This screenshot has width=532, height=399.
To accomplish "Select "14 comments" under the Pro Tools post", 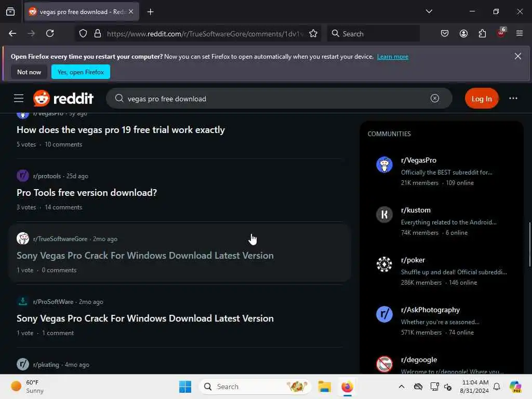I will 63,207.
